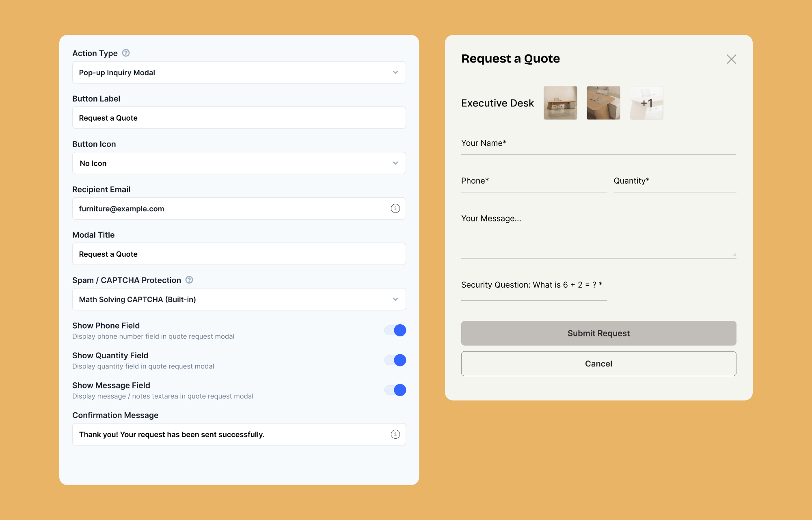Focus the Button Label input field
Image resolution: width=812 pixels, height=520 pixels.
point(239,118)
